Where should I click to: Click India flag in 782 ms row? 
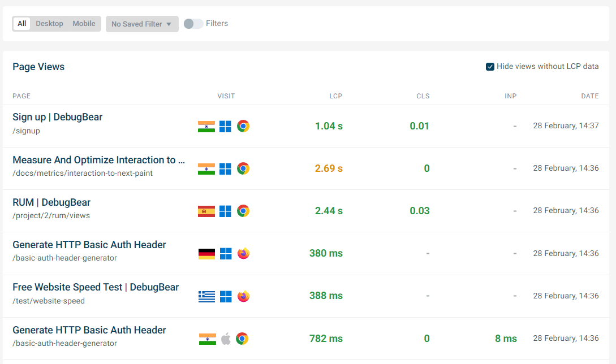point(208,339)
